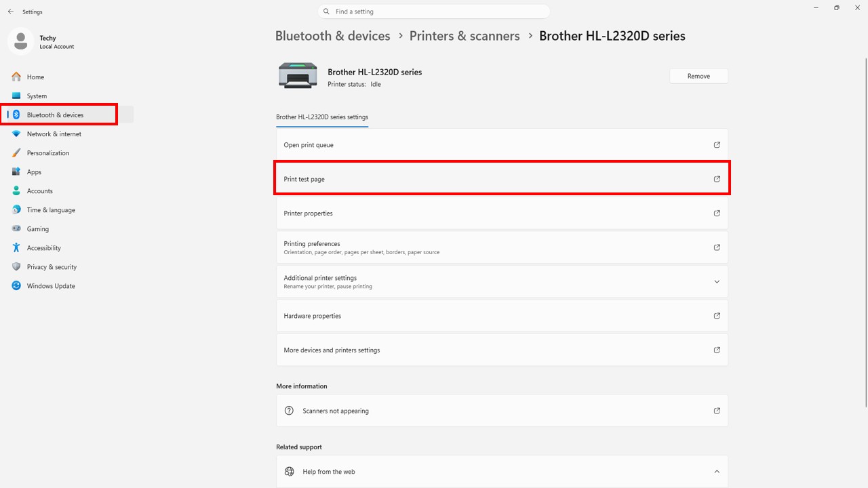
Task: Open external link icon for Print test page
Action: (x=717, y=179)
